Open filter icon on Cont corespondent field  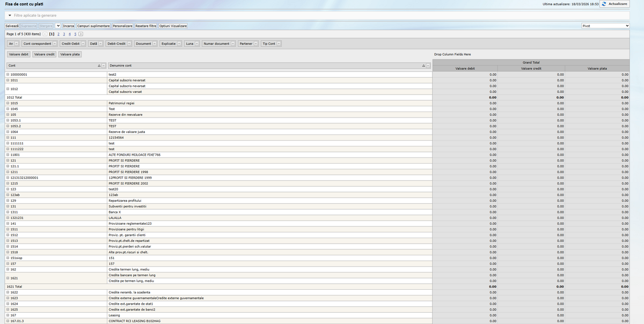[55, 43]
